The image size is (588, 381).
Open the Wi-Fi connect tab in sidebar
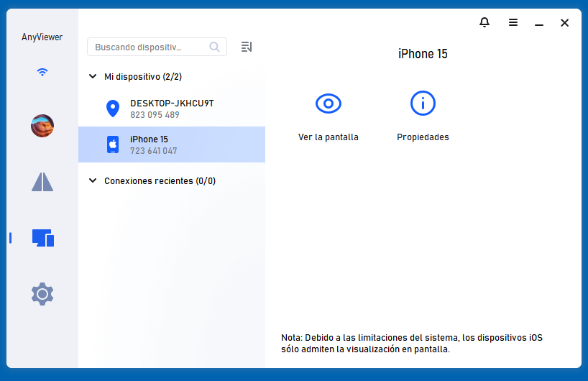pos(42,72)
